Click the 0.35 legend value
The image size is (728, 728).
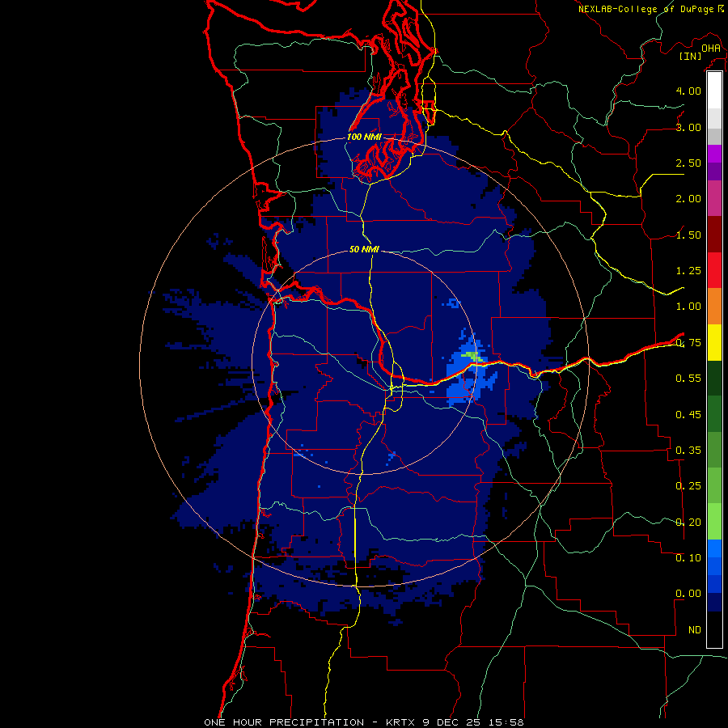688,451
